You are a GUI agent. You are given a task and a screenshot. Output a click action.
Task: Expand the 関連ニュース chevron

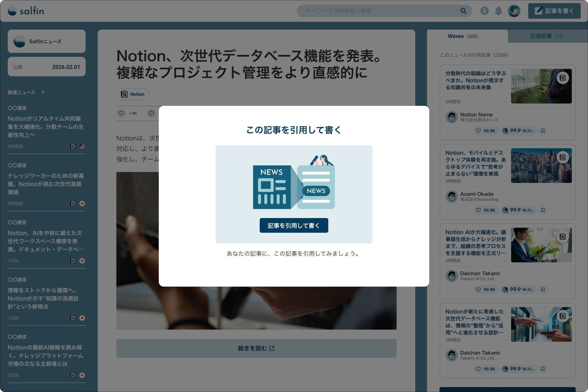[43, 92]
